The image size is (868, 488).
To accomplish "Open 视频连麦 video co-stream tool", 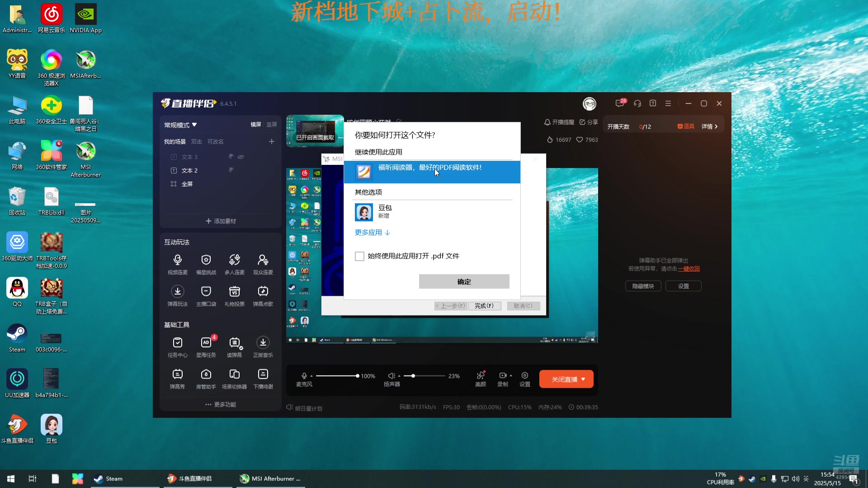I will coord(178,260).
